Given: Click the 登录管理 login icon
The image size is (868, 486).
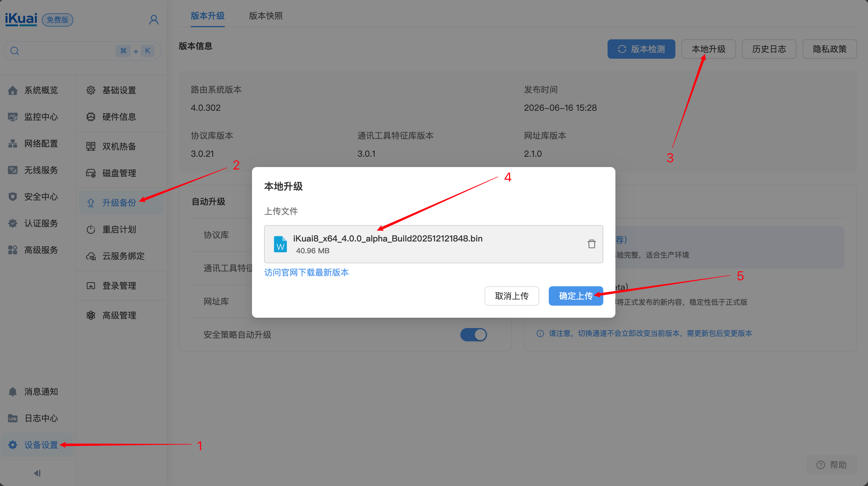Looking at the screenshot, I should click(91, 286).
